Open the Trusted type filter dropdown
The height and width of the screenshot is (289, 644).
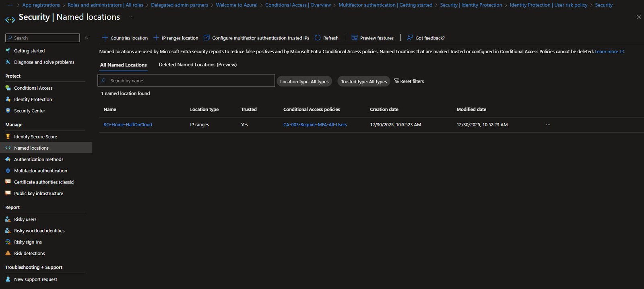tap(363, 81)
